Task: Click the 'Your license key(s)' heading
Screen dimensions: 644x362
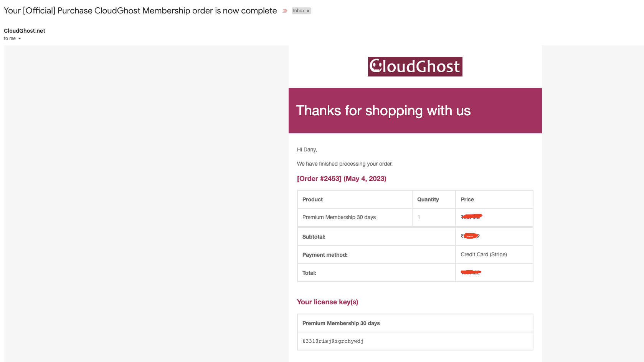Action: (x=327, y=302)
